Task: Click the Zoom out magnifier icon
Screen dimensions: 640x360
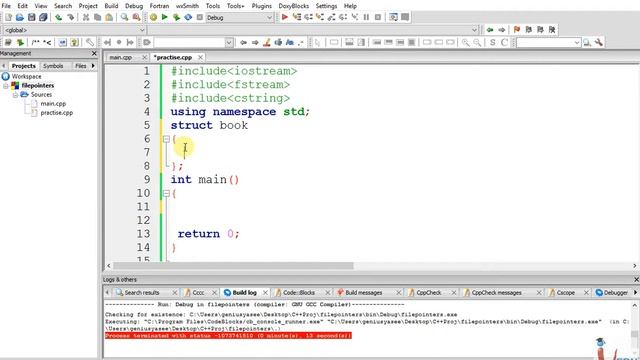Action: click(x=477, y=42)
